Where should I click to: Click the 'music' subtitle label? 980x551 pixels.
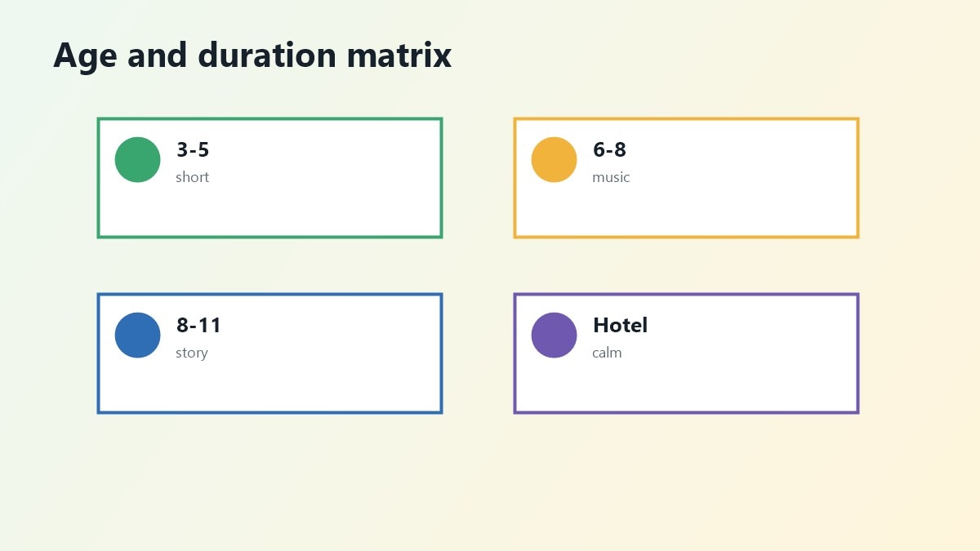(611, 177)
